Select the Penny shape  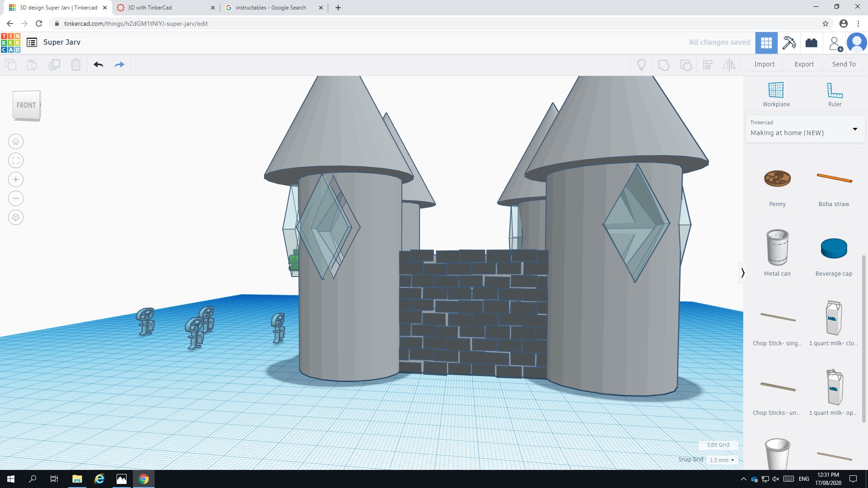coord(777,187)
